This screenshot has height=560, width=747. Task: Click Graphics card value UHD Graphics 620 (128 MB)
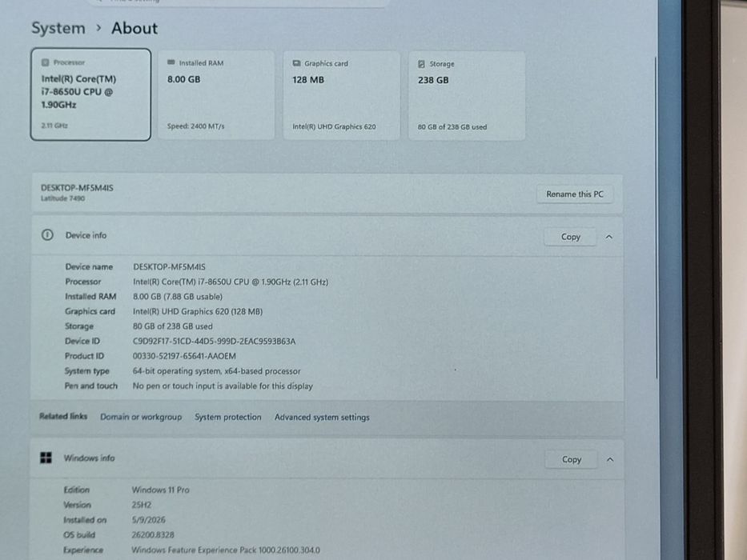[x=198, y=311]
